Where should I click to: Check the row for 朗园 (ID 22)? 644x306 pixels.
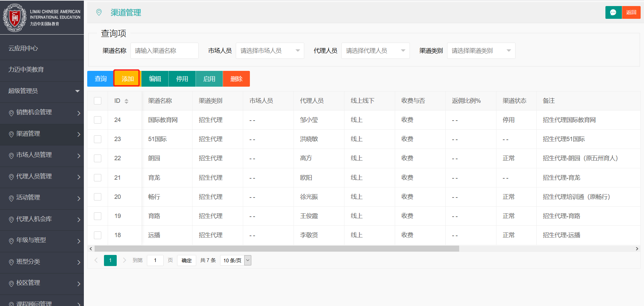coord(98,158)
